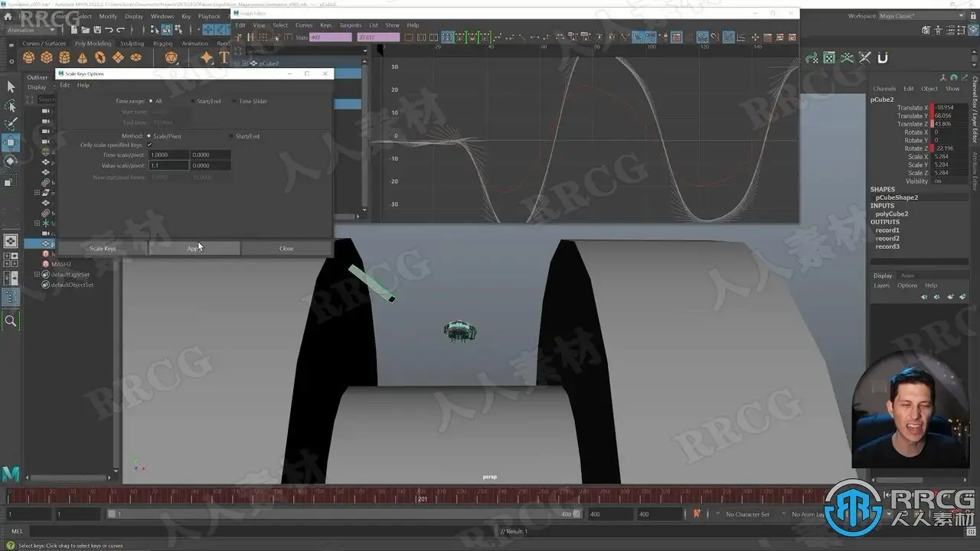
Task: Switch to Display tab in Layer Editor
Action: [883, 275]
